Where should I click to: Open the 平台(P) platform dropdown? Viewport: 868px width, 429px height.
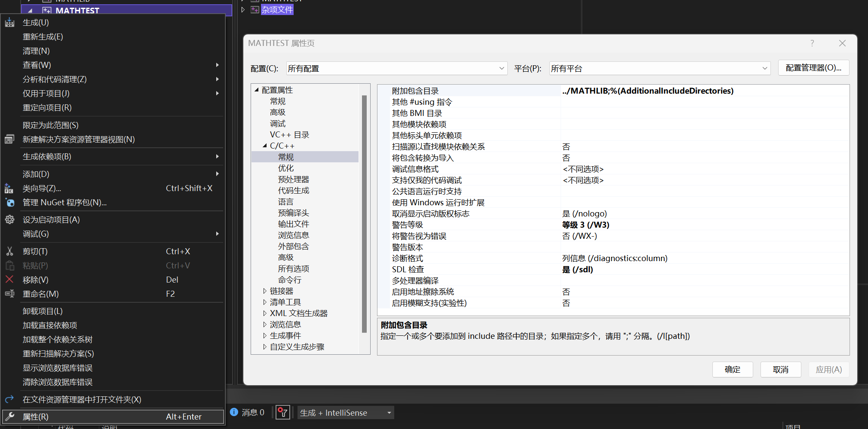point(659,68)
